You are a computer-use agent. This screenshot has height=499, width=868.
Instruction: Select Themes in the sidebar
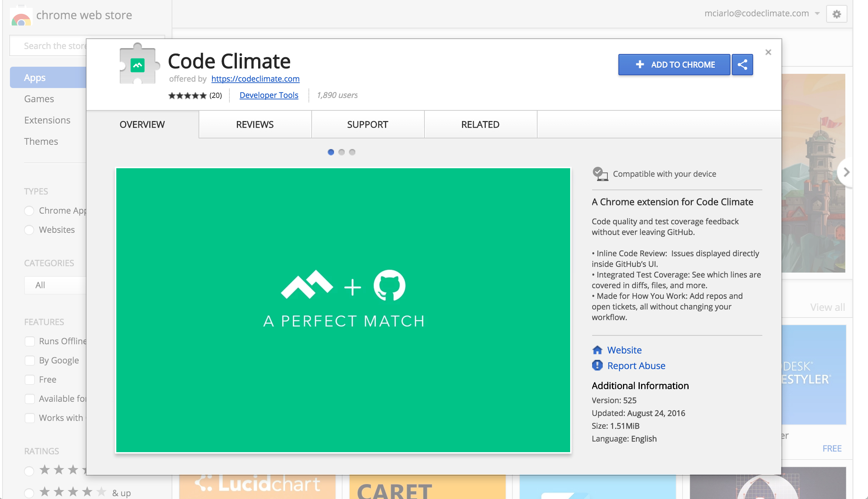click(x=41, y=141)
